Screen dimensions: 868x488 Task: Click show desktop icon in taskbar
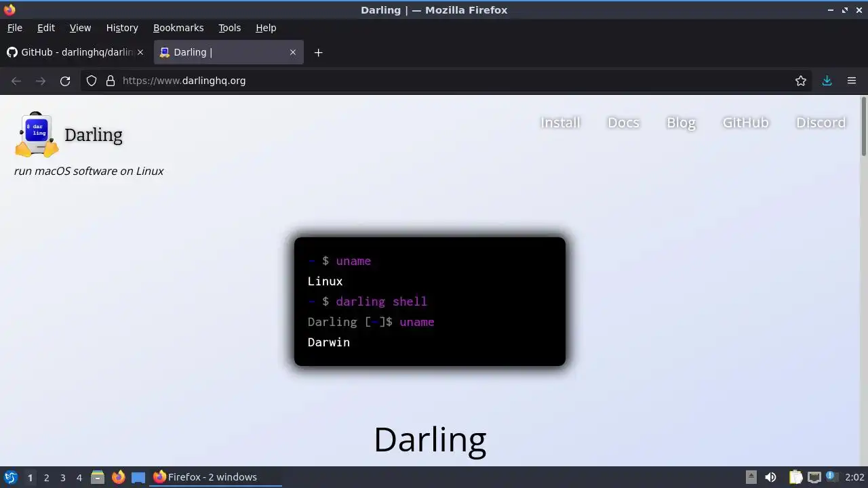pyautogui.click(x=138, y=477)
